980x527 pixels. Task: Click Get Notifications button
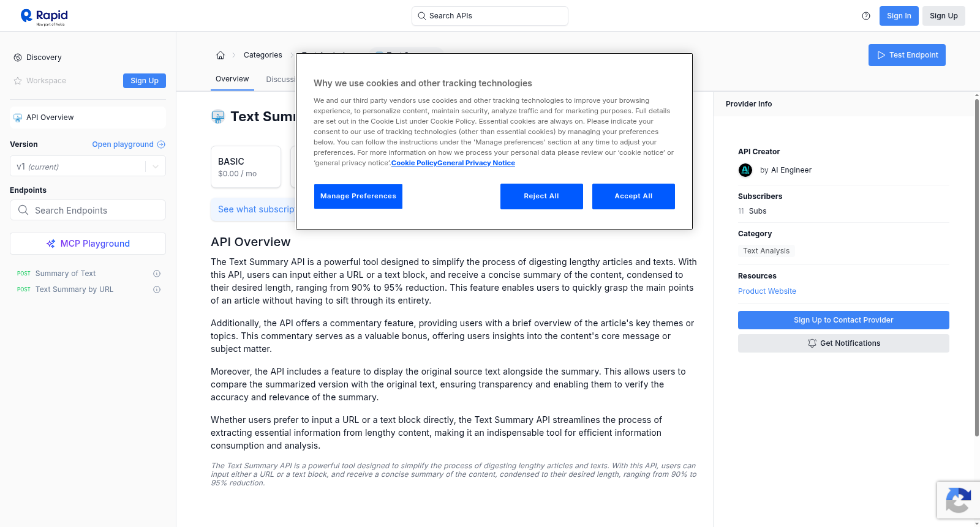point(843,343)
